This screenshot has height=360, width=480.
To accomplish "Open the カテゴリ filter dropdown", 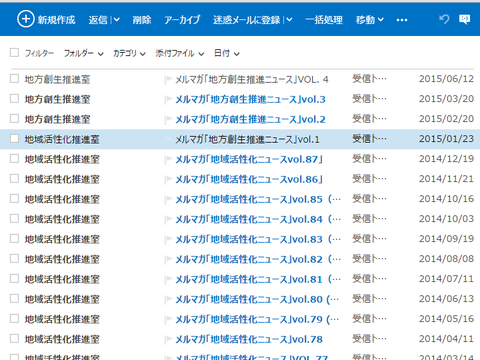I will point(129,53).
